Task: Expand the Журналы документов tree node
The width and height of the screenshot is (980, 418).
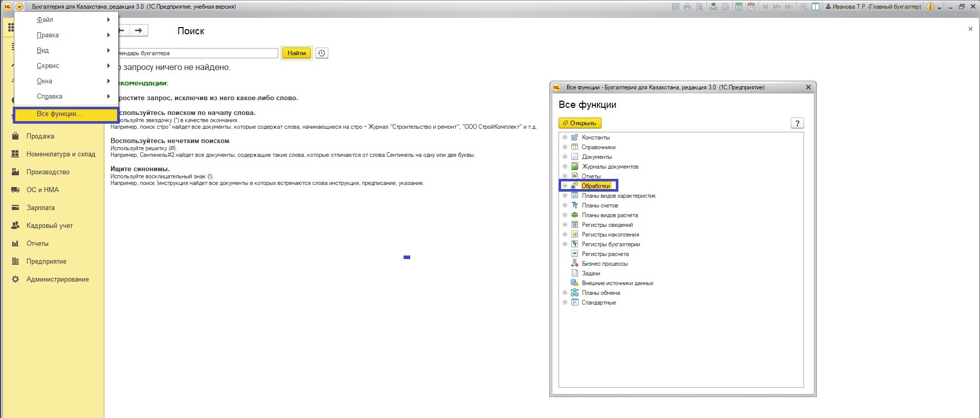Action: point(565,167)
